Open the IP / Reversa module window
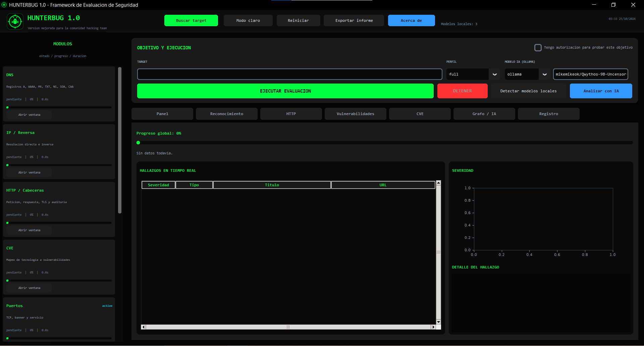Viewport: 644px width, 346px height. (29, 172)
